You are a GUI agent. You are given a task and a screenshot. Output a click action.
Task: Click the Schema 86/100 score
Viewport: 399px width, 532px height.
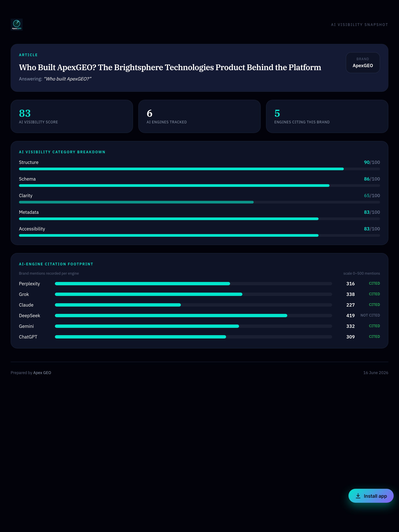click(372, 179)
